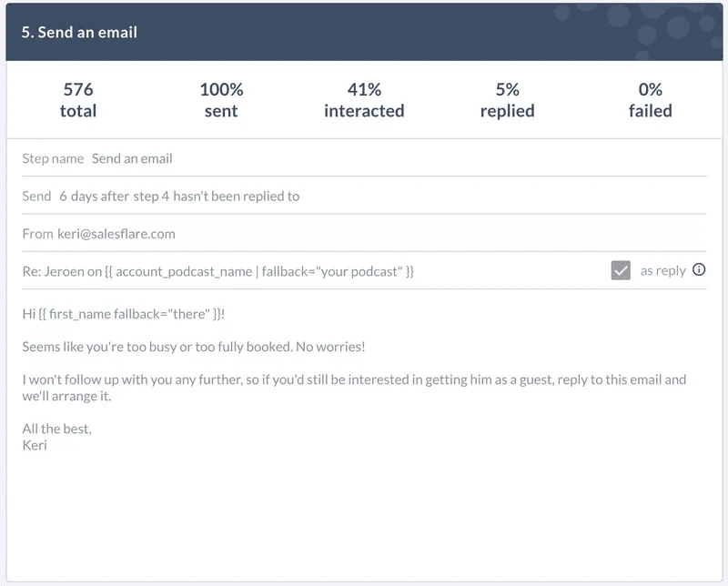
Task: Click the 'Seems like you're too busy' paragraph
Action: click(x=194, y=347)
